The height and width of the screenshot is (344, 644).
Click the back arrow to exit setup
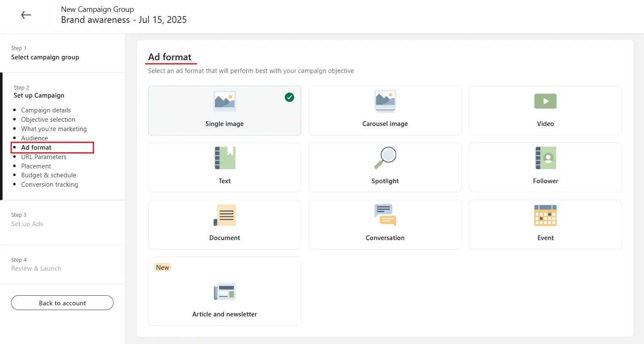pyautogui.click(x=26, y=14)
